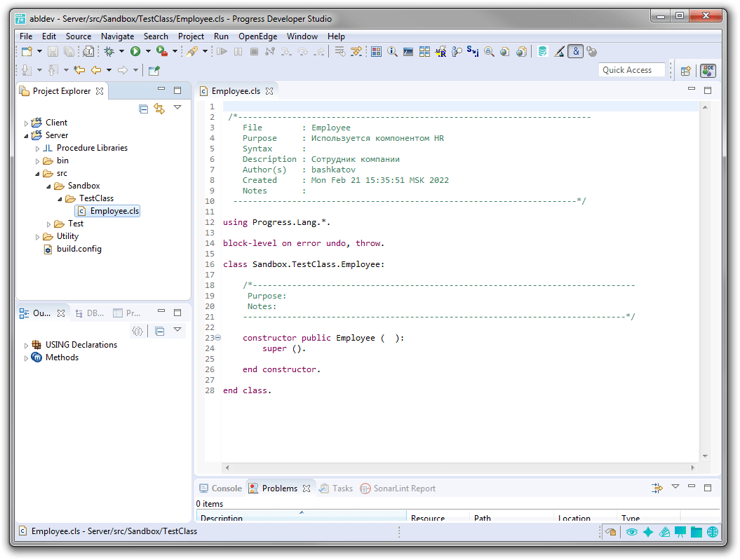Click the pen with teal ink icon
This screenshot has height=560, width=740.
(x=559, y=51)
